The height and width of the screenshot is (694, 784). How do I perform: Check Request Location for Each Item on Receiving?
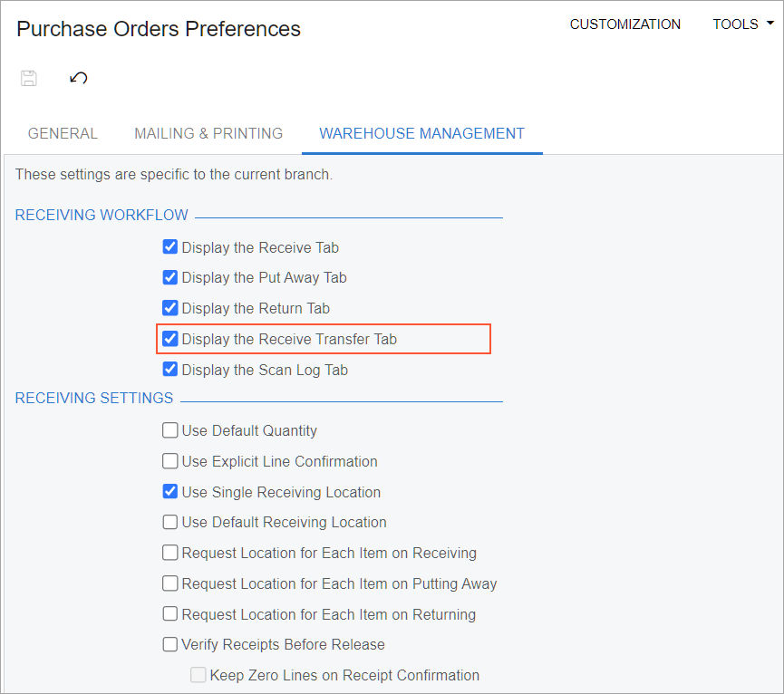point(170,553)
